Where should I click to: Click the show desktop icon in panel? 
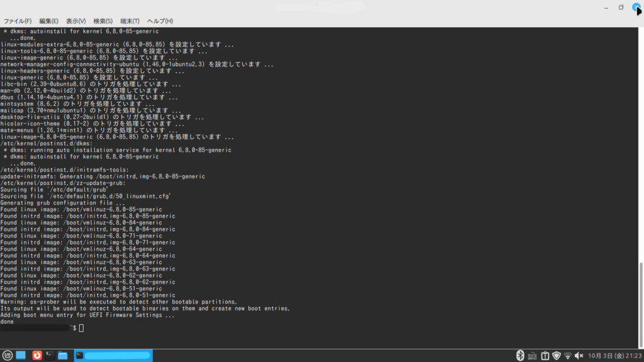21,356
